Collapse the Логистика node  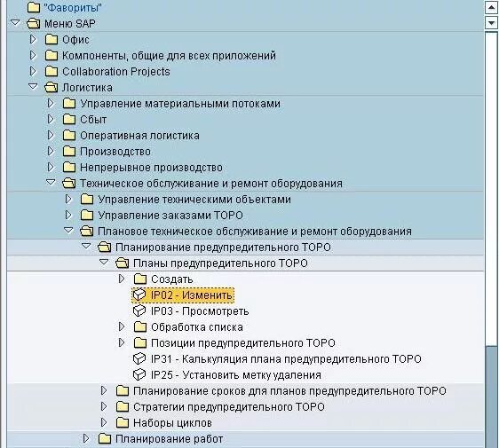coord(33,86)
